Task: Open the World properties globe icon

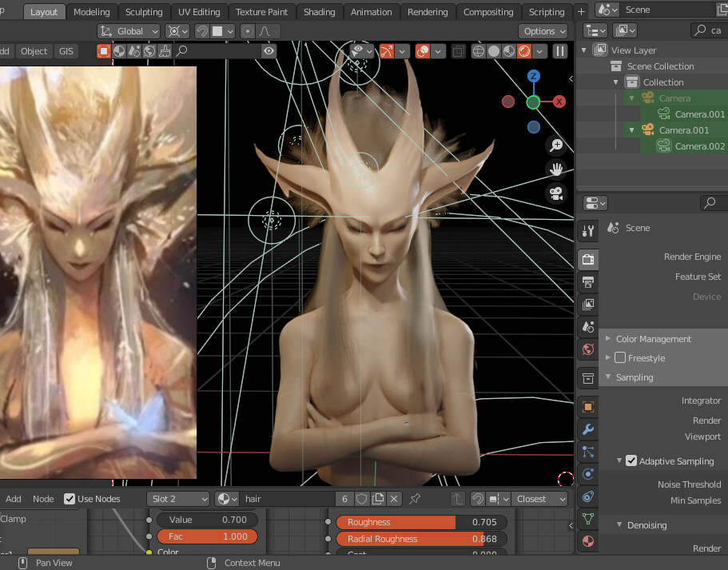Action: (588, 349)
